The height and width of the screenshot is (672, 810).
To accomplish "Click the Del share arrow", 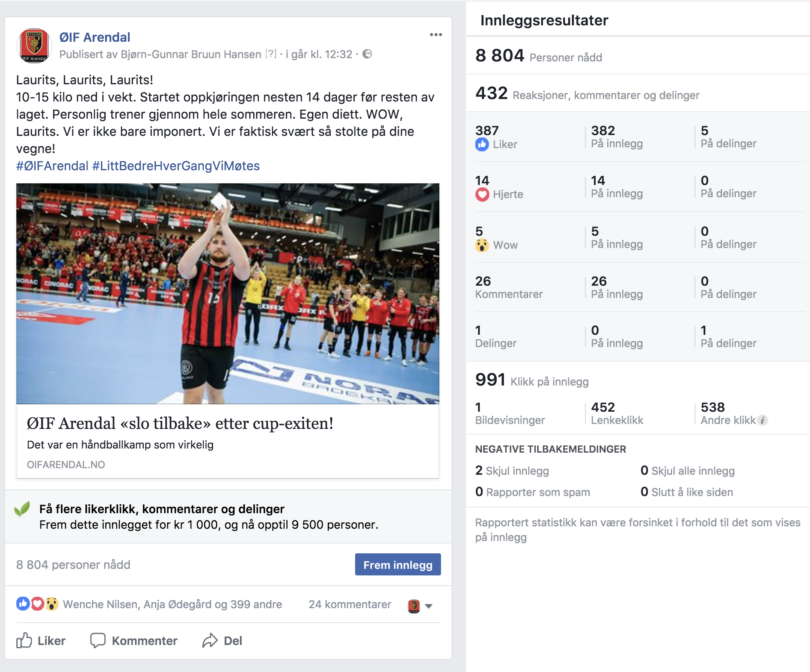I will [222, 640].
